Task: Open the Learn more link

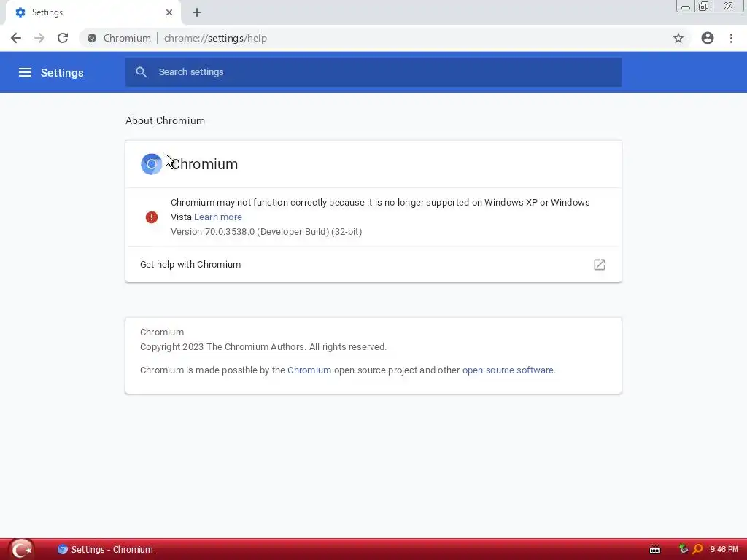Action: (217, 217)
